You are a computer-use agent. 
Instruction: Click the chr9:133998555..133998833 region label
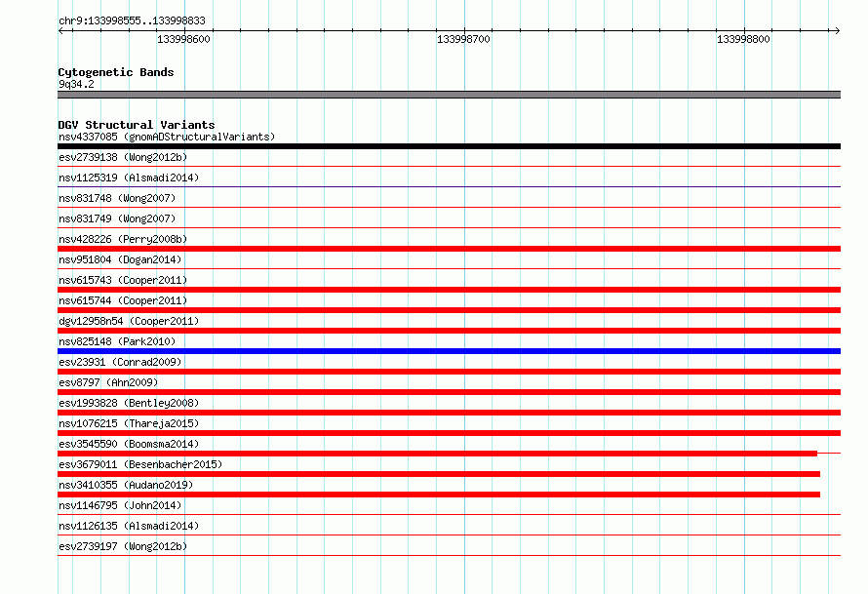pyautogui.click(x=132, y=20)
